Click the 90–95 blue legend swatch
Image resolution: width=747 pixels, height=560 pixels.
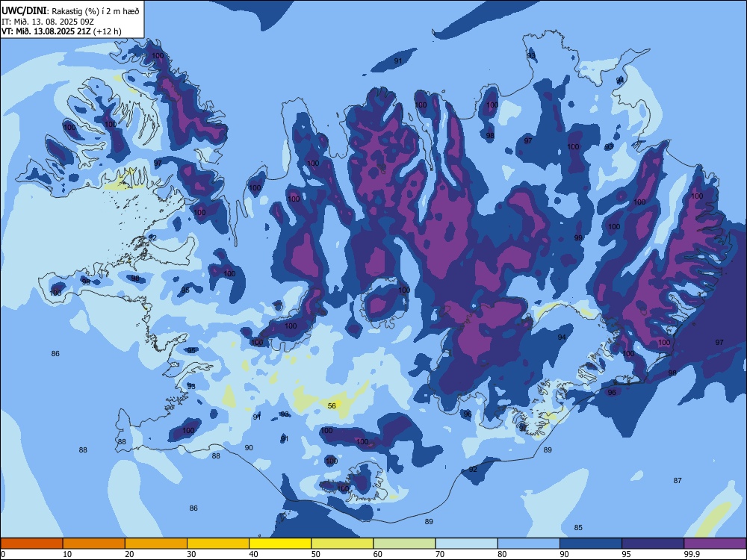591,544
